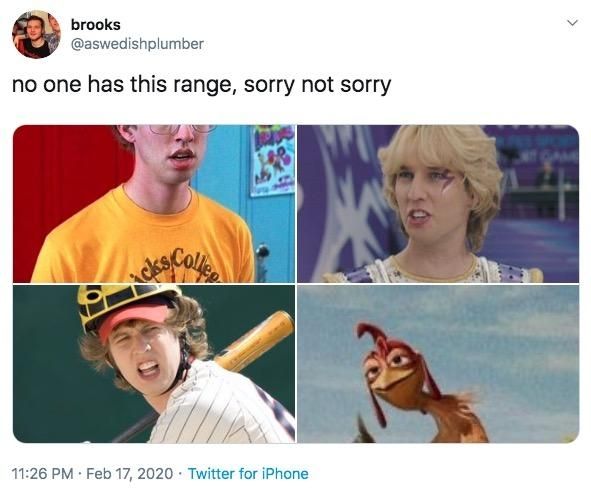The image size is (591, 489).
Task: Click the College text on orange shirt
Action: (x=194, y=266)
